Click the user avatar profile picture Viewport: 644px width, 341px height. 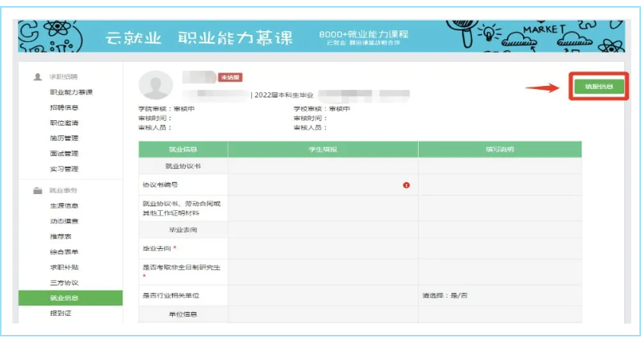155,84
